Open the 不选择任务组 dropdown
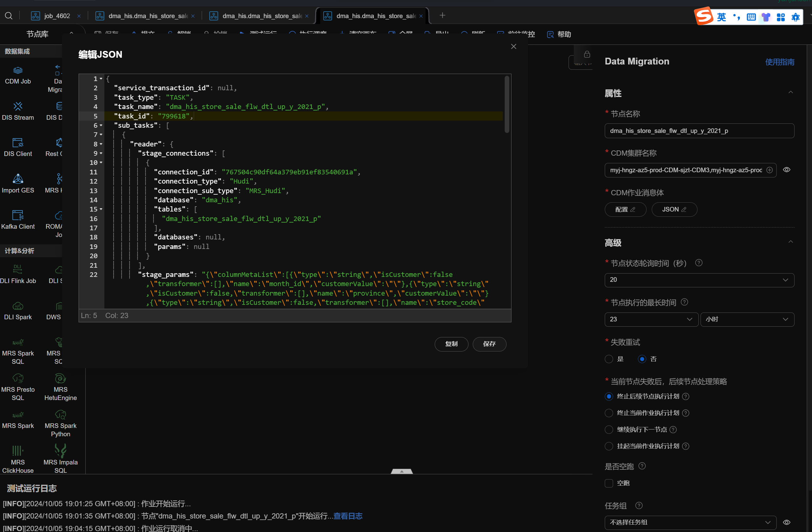This screenshot has width=812, height=532. (x=690, y=522)
